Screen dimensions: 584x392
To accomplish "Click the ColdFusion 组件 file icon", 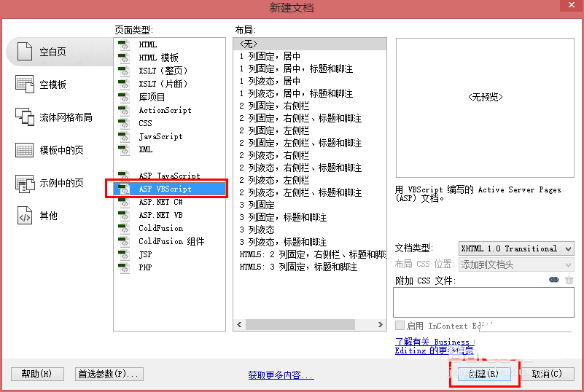I will (124, 241).
